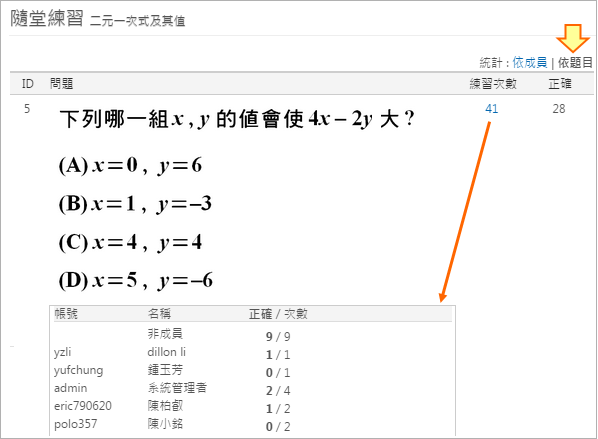This screenshot has height=439, width=598.
Task: Open the 41 practice count link
Action: point(491,109)
